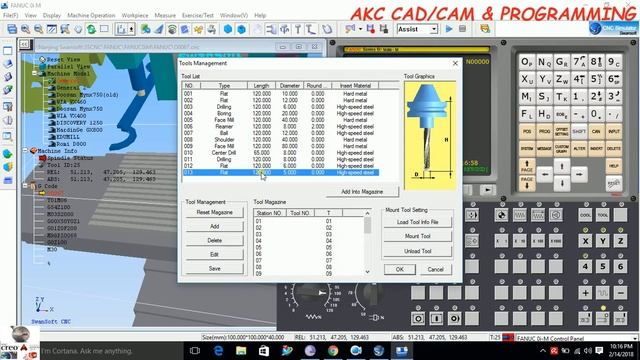Screen dimensions: 640x360
Task: Click the blue cube icon in toolbar
Action: pos(228,29)
